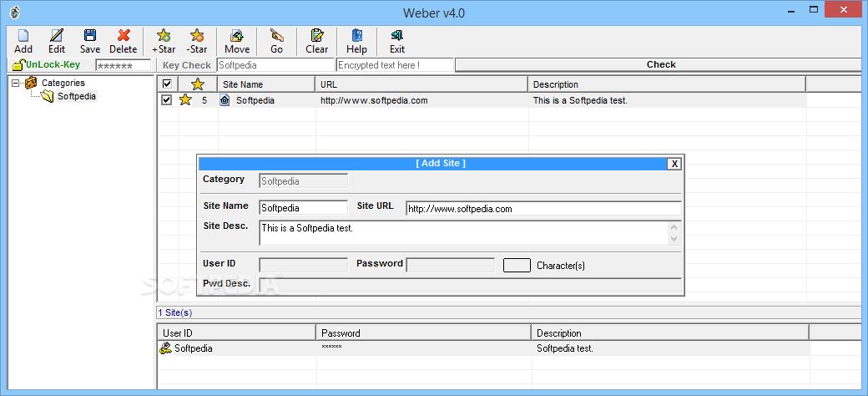Select the Softpedia category in tree
Image resolution: width=868 pixels, height=396 pixels.
coord(77,96)
